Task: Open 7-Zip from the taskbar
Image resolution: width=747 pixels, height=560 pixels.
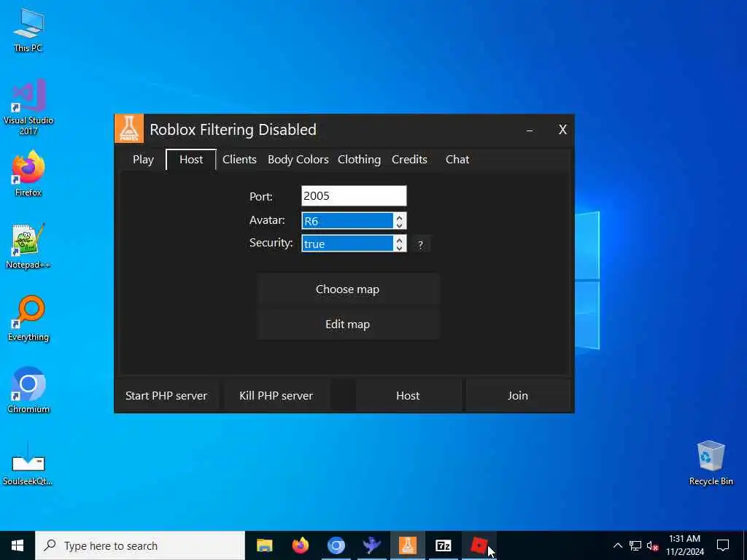Action: (443, 545)
